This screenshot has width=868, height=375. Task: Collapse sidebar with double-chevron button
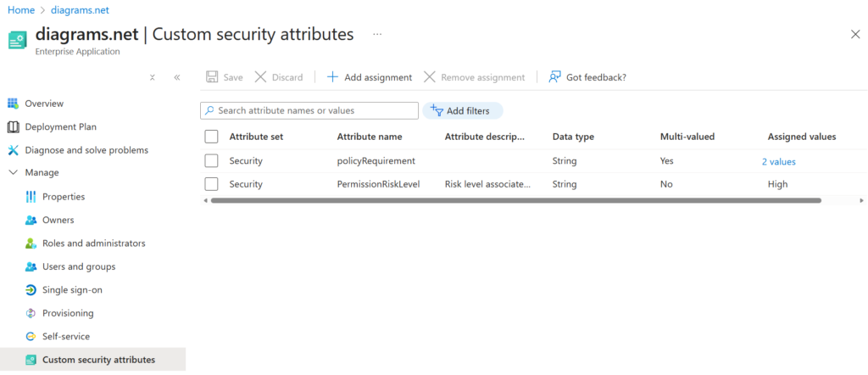click(177, 77)
